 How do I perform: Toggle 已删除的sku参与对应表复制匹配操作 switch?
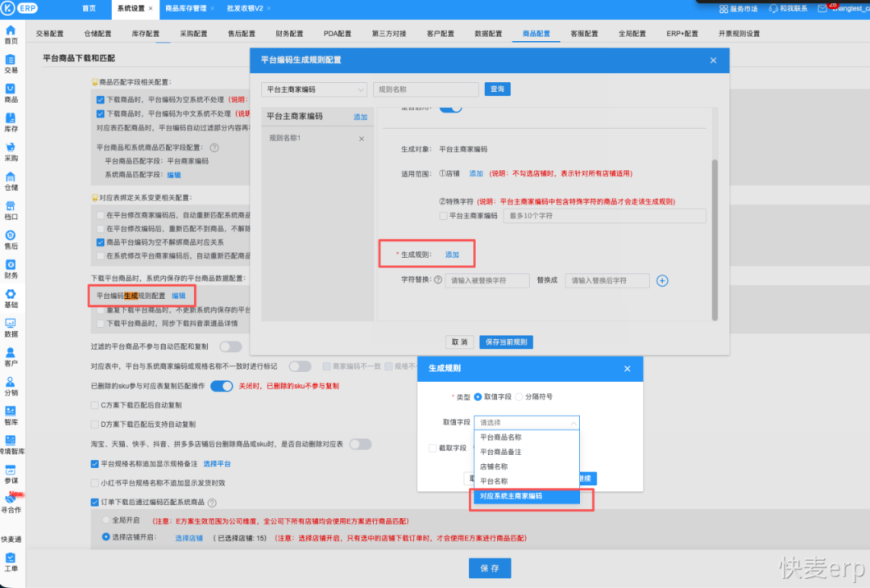(x=222, y=386)
